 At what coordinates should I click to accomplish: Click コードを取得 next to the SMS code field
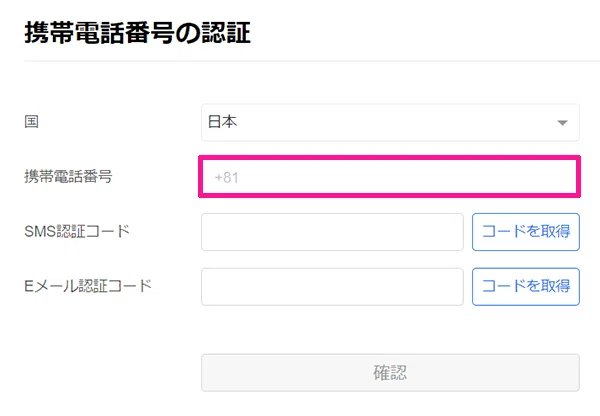click(x=526, y=232)
